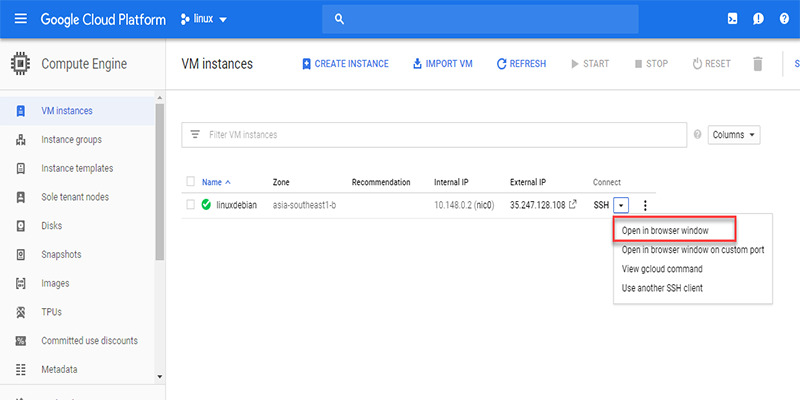Screen dimensions: 800x400
Task: Tick the linuxdebian instance checkbox
Action: coord(190,205)
